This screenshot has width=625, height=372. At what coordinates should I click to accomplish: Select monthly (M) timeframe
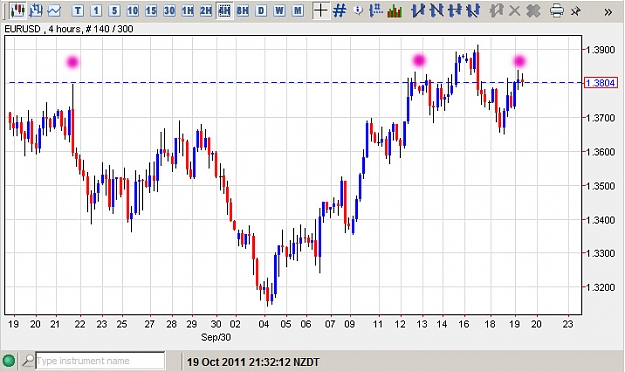pos(298,11)
